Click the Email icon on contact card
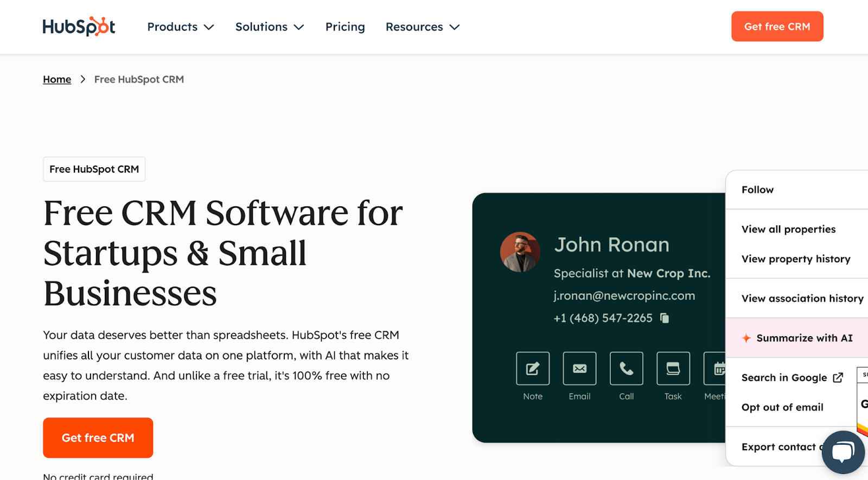868x480 pixels. [579, 368]
